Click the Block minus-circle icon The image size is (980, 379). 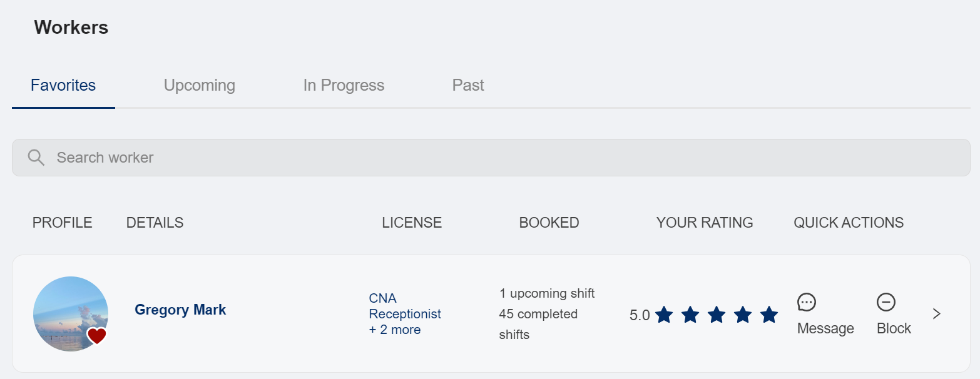point(887,302)
